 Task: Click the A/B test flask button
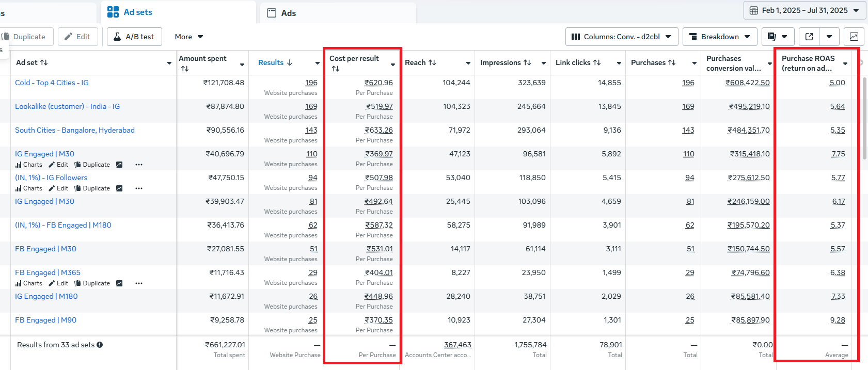click(134, 37)
